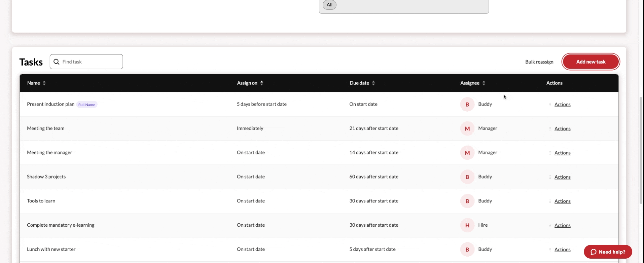Sort by Assignee column arrows
Viewport: 644px width, 263px height.
[484, 83]
